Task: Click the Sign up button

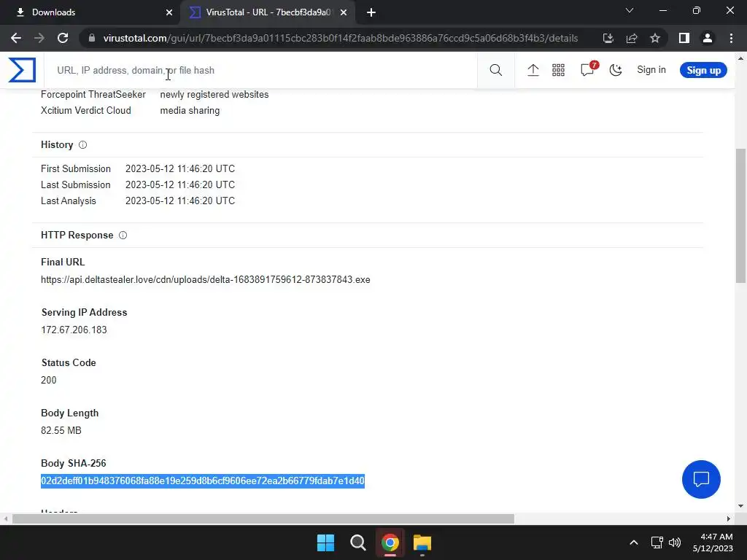Action: click(703, 70)
